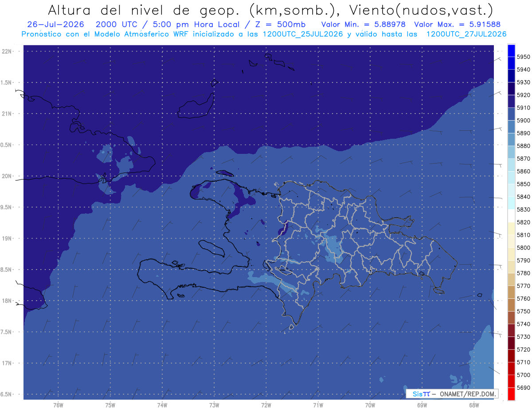Select 'Valor Min. = 5.88978' text
This screenshot has height=411, width=532.
tap(363, 24)
